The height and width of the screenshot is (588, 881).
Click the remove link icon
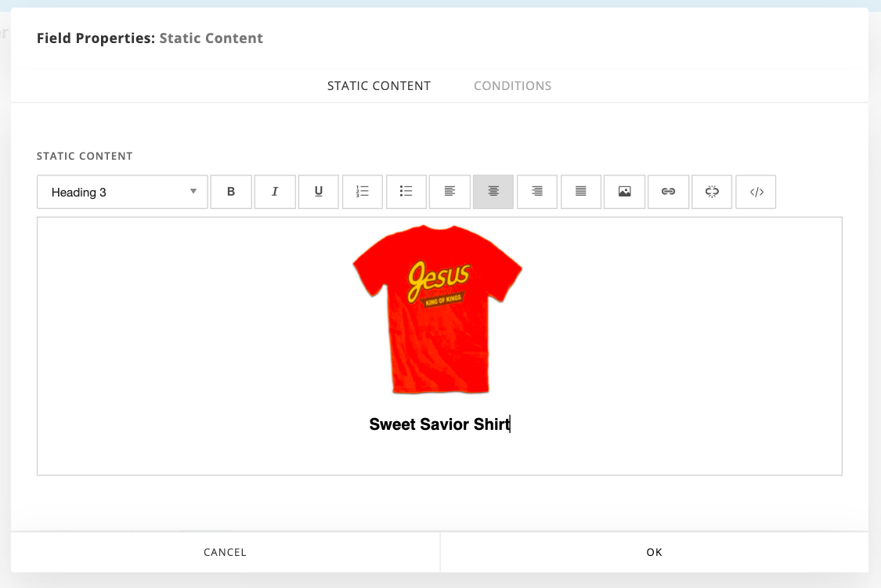click(712, 192)
